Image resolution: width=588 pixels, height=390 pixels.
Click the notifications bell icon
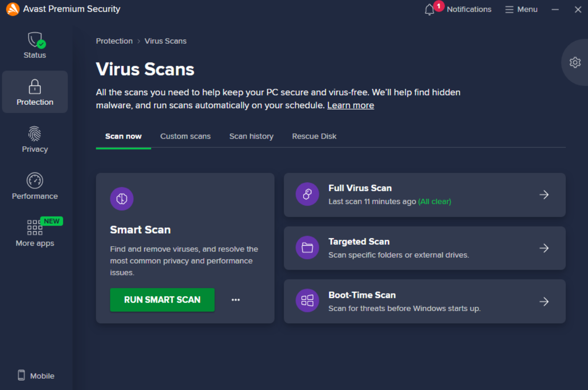click(429, 10)
